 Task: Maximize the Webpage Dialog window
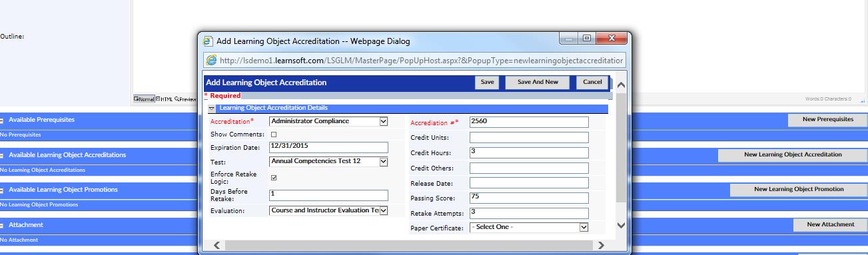pos(588,39)
